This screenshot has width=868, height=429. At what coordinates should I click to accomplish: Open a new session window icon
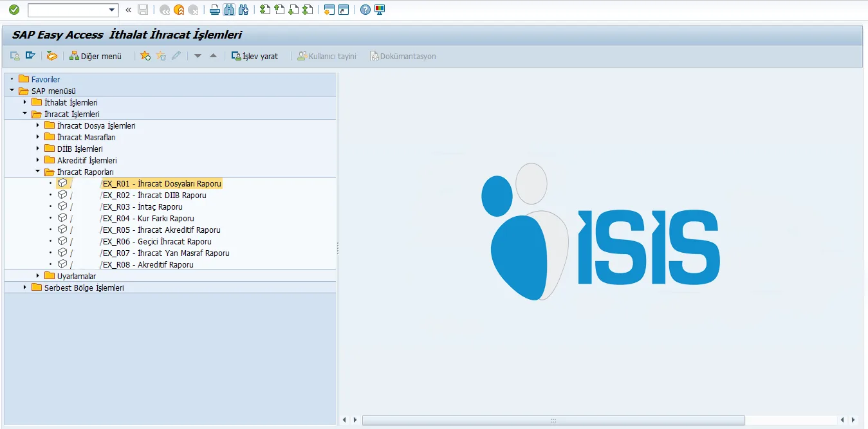(329, 10)
